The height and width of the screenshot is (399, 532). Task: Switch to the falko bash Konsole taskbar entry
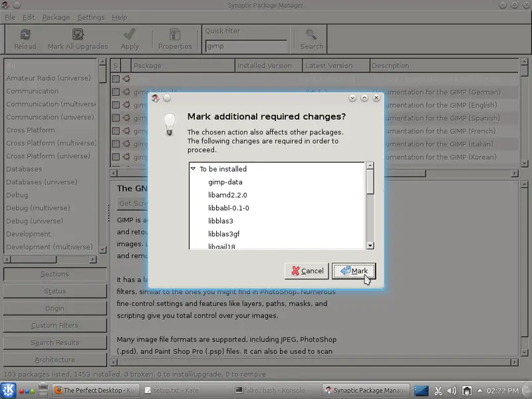coord(276,390)
